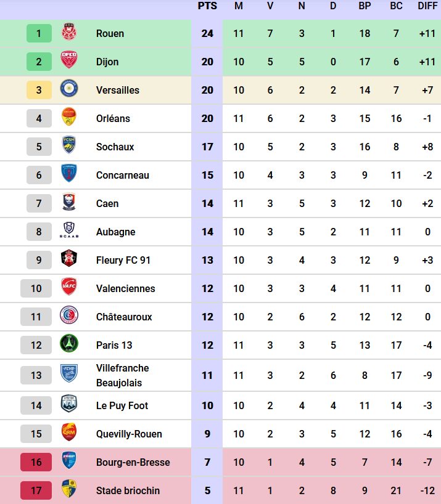Select the Villefranche Beaujolais team name
This screenshot has width=441, height=504.
pos(123,375)
